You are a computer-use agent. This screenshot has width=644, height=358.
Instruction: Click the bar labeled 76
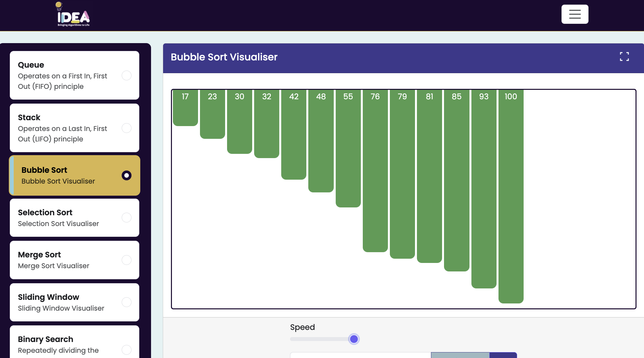tap(375, 170)
